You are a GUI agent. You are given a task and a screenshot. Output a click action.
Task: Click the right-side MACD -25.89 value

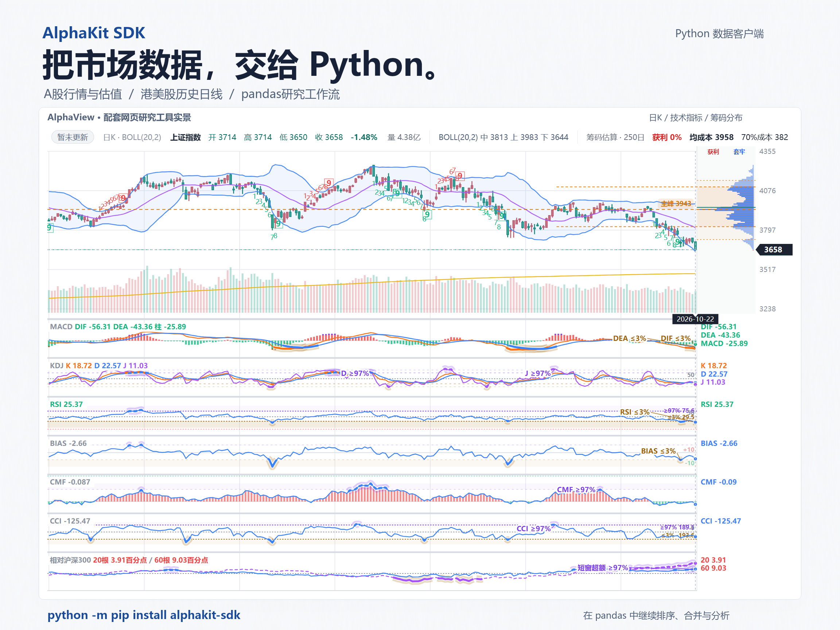pos(724,343)
